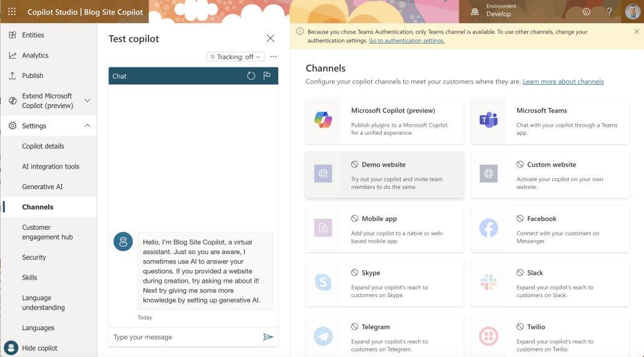
Task: Click the Facebook channel logo
Action: [489, 228]
